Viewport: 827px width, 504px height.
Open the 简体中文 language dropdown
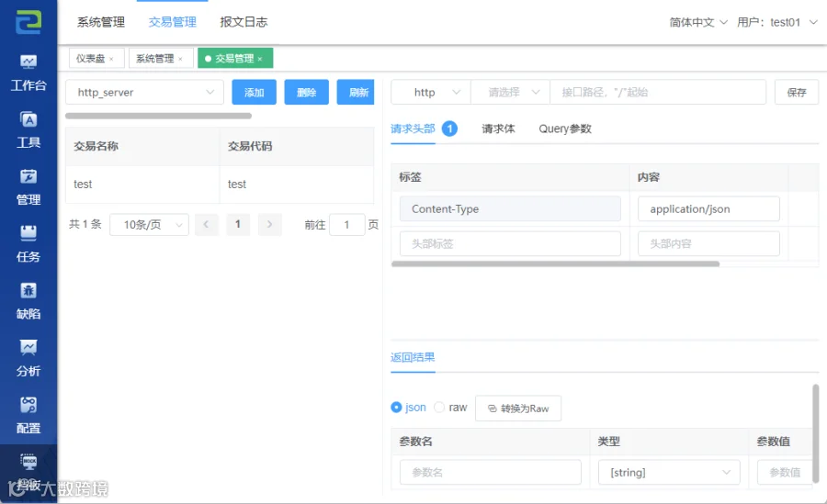point(698,22)
